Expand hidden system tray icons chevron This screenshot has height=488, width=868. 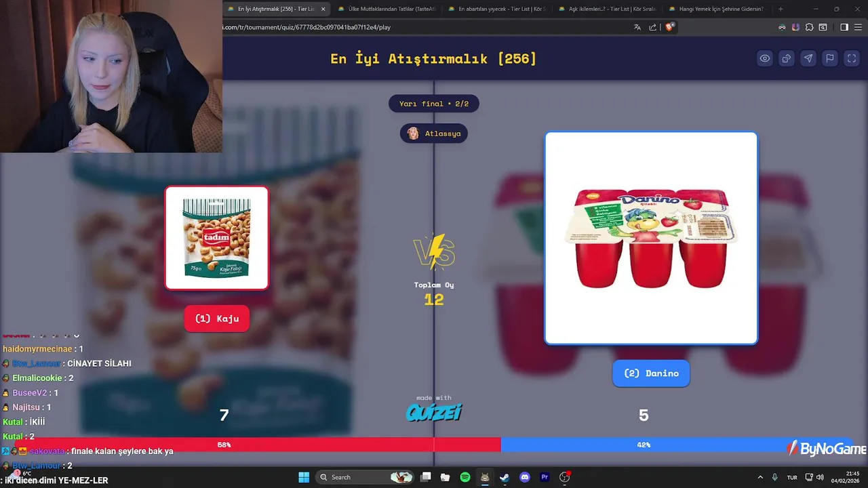pos(760,477)
